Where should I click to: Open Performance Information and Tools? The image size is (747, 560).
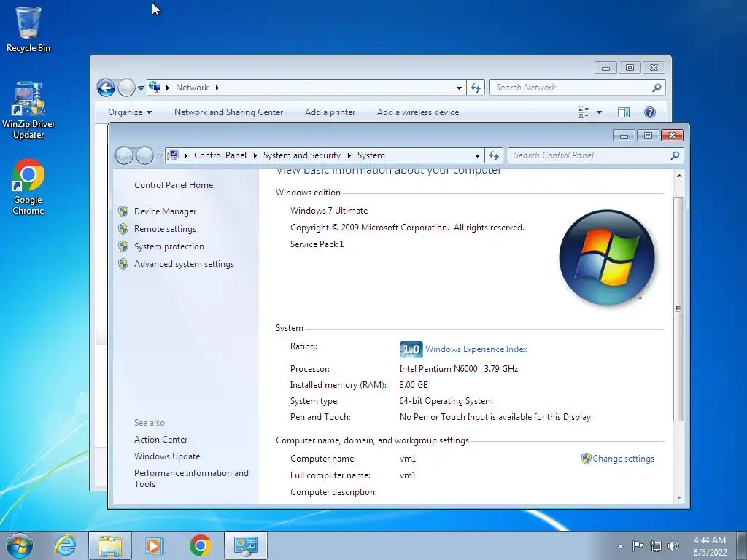click(x=191, y=478)
